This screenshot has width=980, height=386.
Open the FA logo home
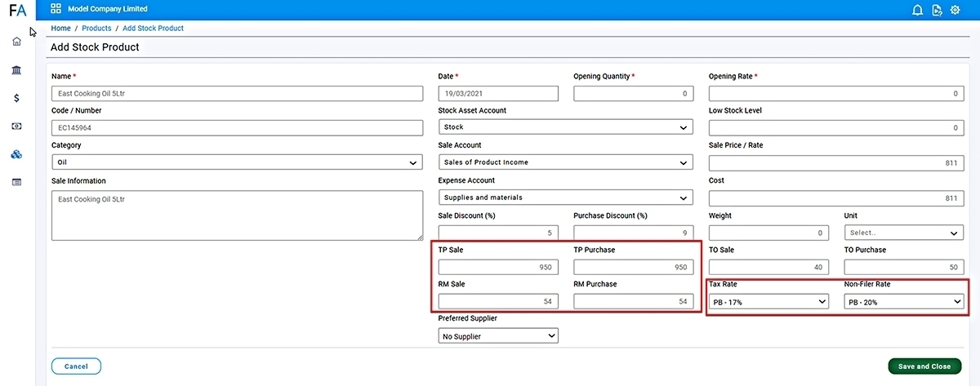(x=17, y=10)
